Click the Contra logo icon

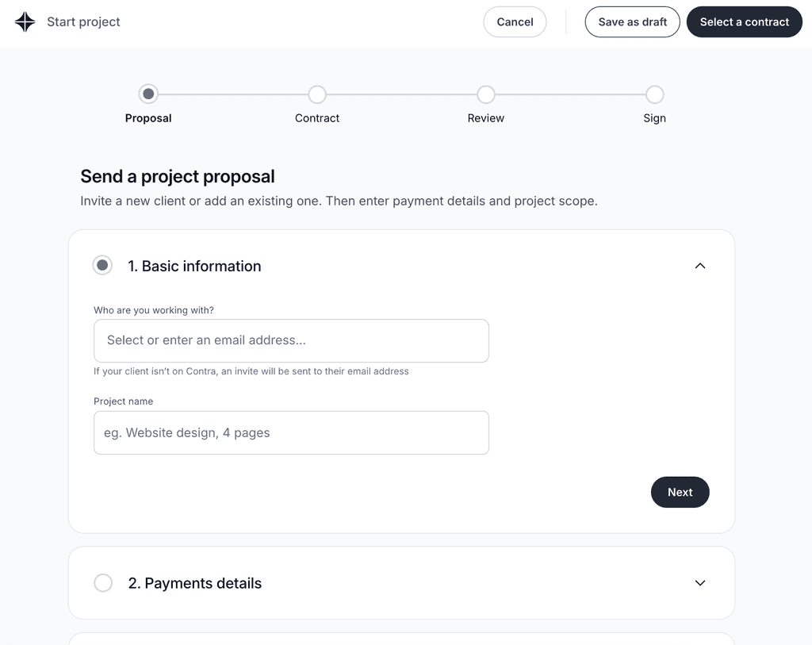click(24, 21)
